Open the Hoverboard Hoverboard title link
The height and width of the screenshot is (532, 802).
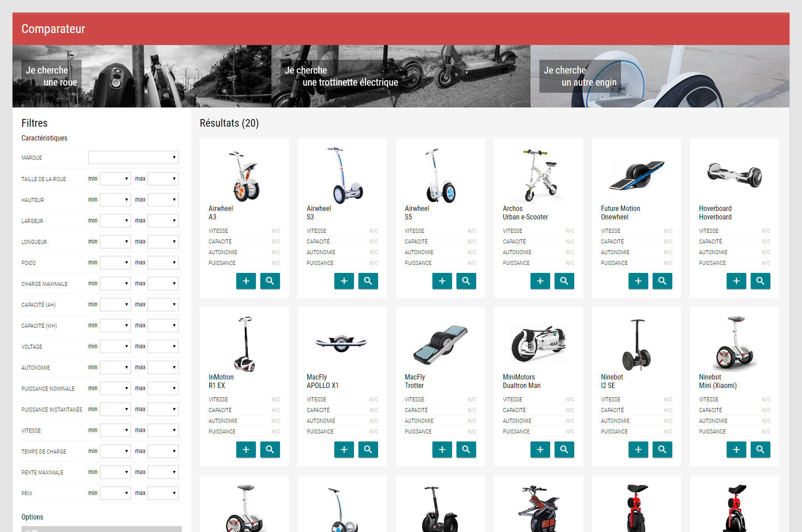(715, 213)
